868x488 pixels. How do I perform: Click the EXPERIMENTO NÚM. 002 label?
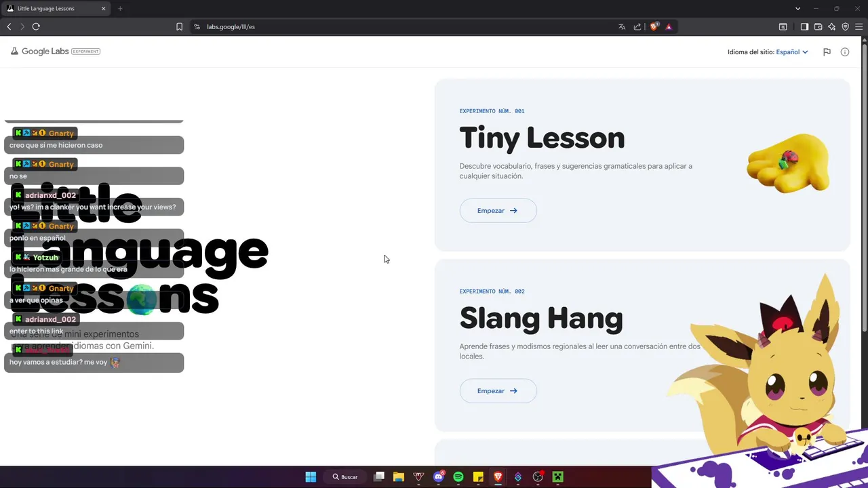tap(492, 291)
